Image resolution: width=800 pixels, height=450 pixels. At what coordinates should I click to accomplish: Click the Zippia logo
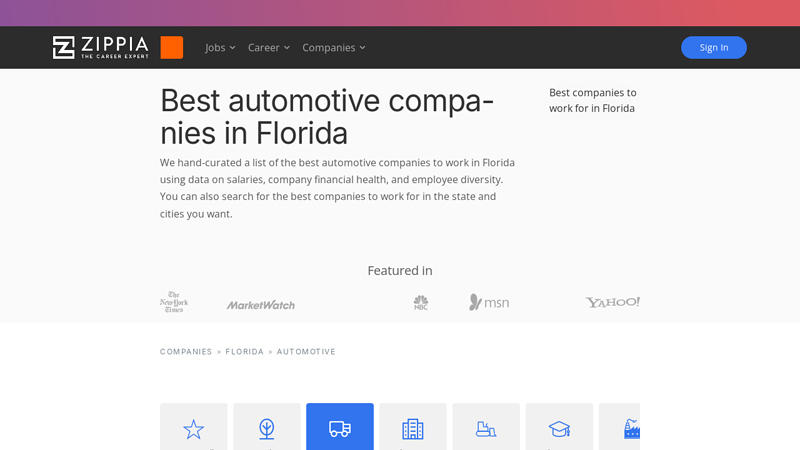click(x=101, y=47)
